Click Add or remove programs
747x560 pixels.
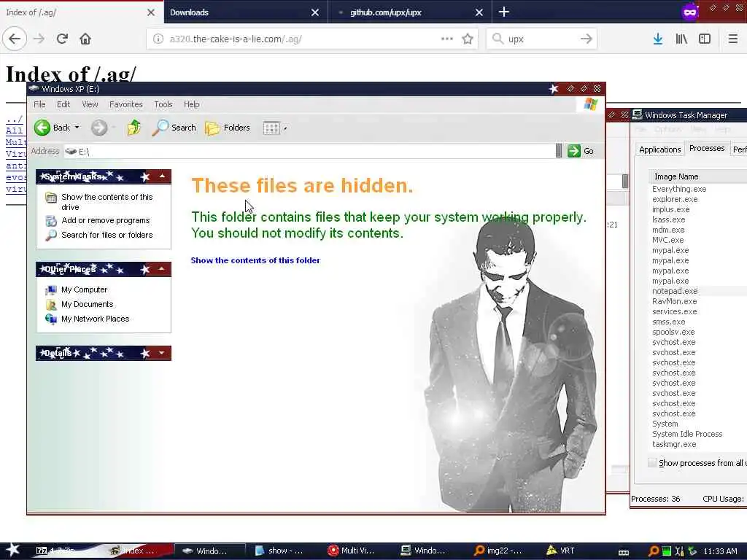click(105, 220)
